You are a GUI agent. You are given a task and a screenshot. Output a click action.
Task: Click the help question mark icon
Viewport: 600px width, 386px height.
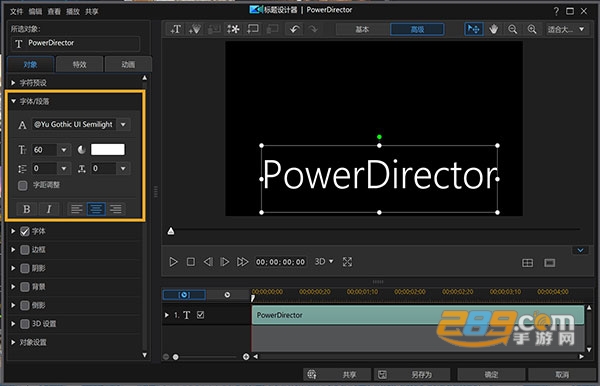click(556, 11)
